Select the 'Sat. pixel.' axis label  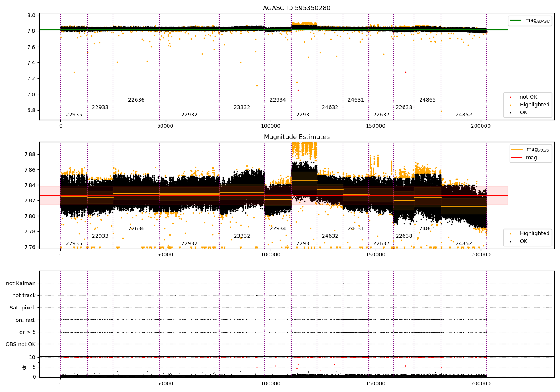pyautogui.click(x=22, y=308)
